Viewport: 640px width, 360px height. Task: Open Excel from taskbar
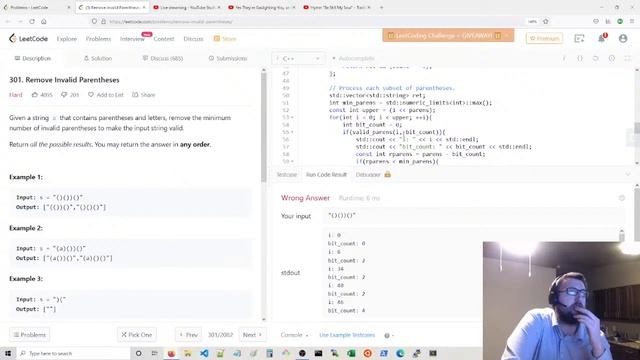tap(351, 353)
